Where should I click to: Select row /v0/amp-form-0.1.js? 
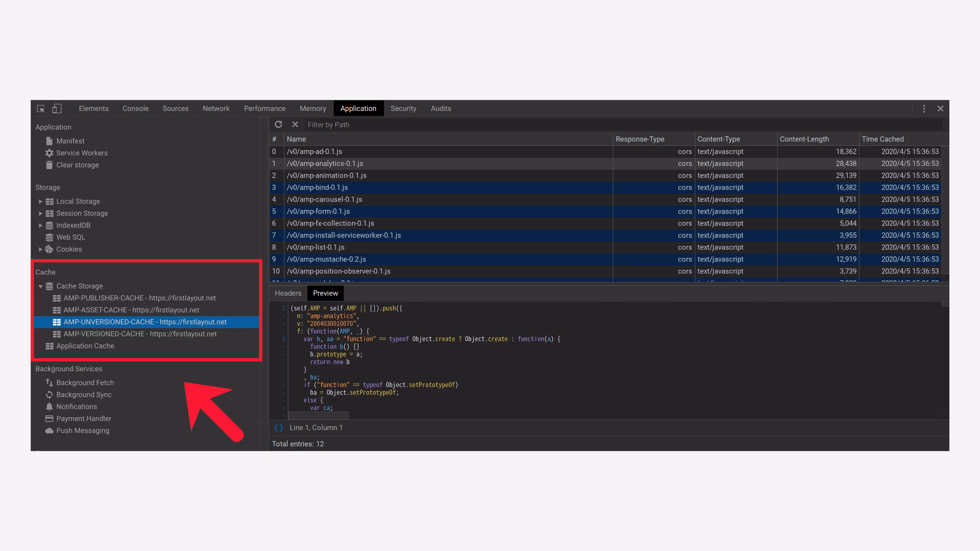pyautogui.click(x=605, y=211)
